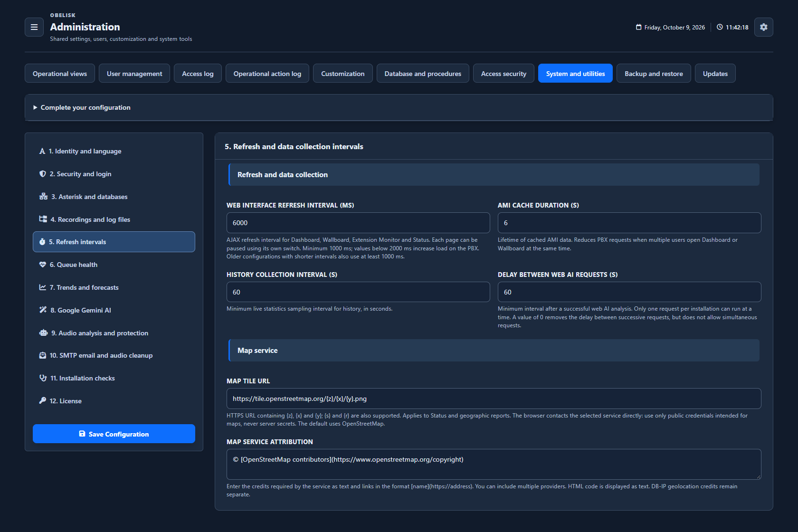Click the 5. Refresh and data collection intervals title
The height and width of the screenshot is (532, 798).
(x=294, y=146)
